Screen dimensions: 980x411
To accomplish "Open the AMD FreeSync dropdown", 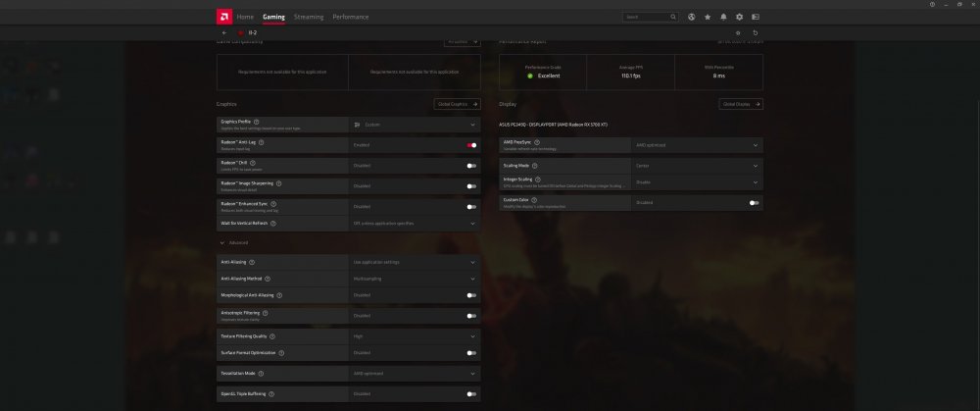I will [x=697, y=145].
